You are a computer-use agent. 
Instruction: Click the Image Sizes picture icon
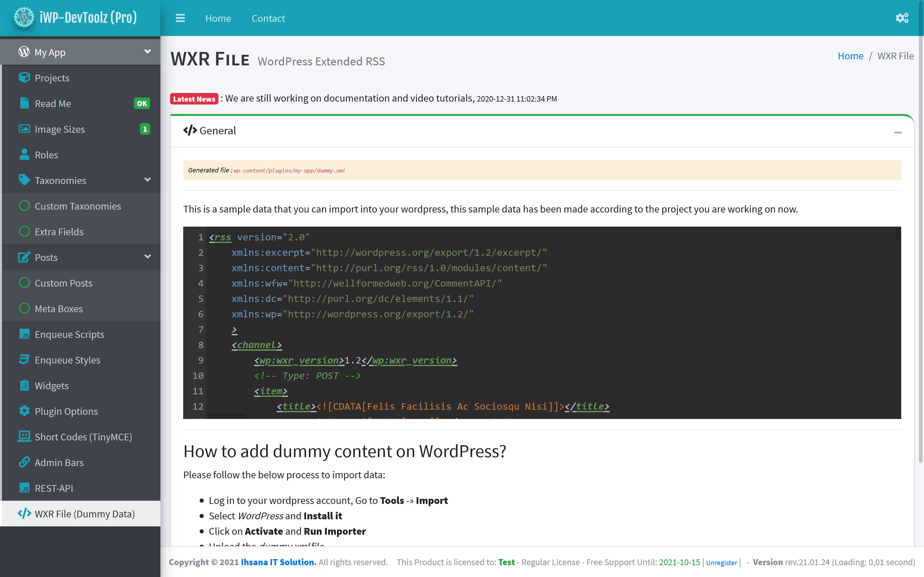[x=24, y=129]
